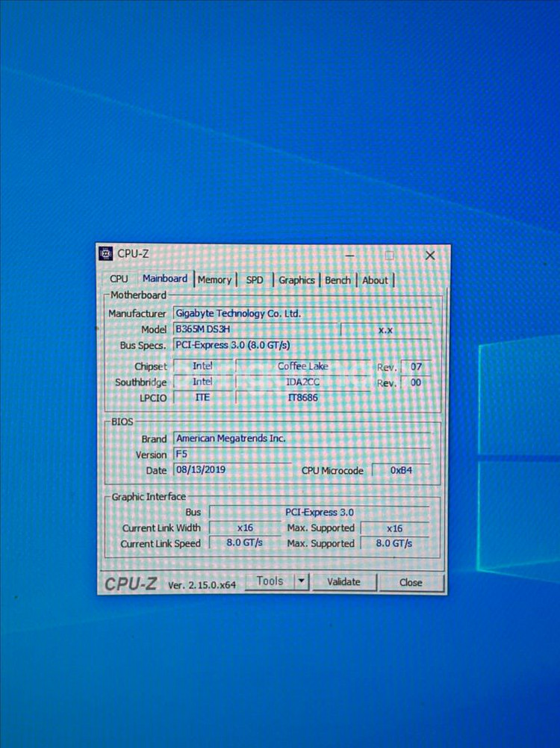Go to the SPD tab

point(255,280)
